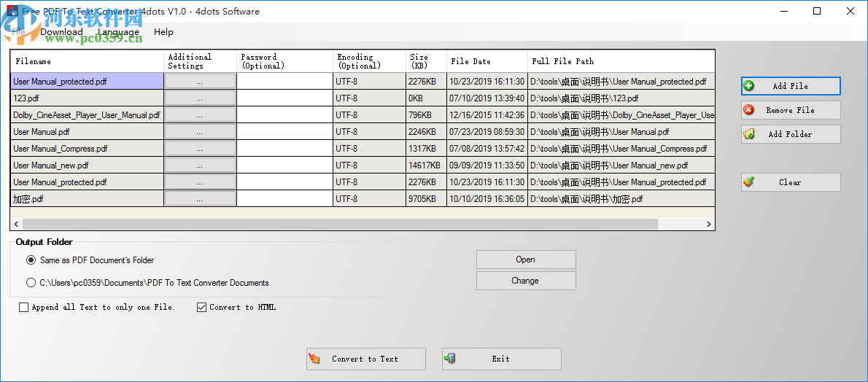Click the 2246KB size cell
Image resolution: width=868 pixels, height=382 pixels.
click(426, 132)
